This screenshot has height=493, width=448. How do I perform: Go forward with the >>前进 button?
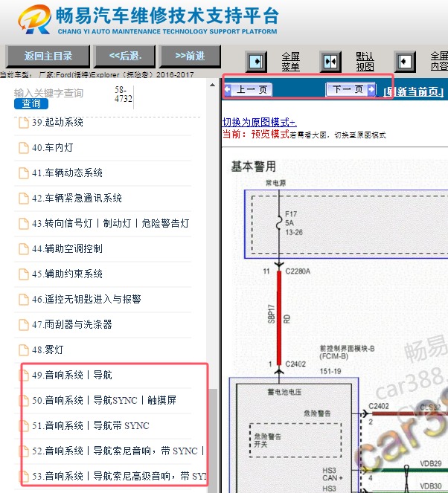point(190,57)
